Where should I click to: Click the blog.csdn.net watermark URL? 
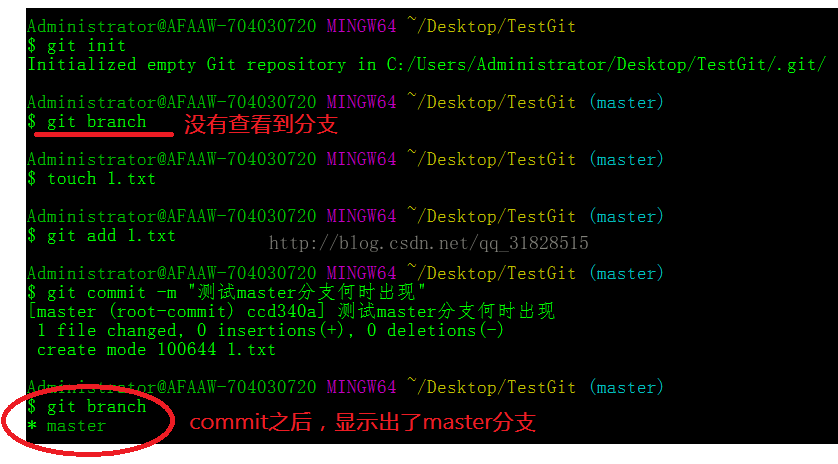429,243
